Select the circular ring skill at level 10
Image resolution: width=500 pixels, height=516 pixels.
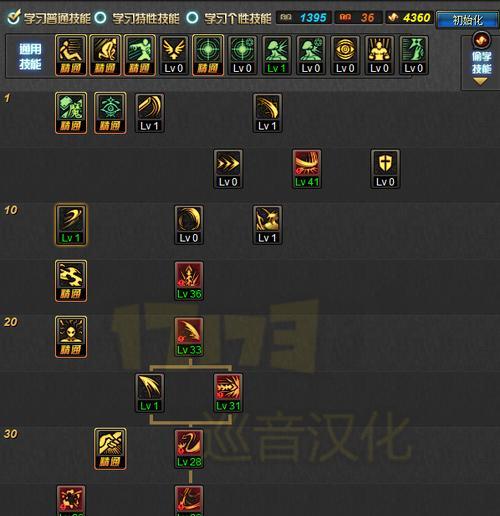189,225
